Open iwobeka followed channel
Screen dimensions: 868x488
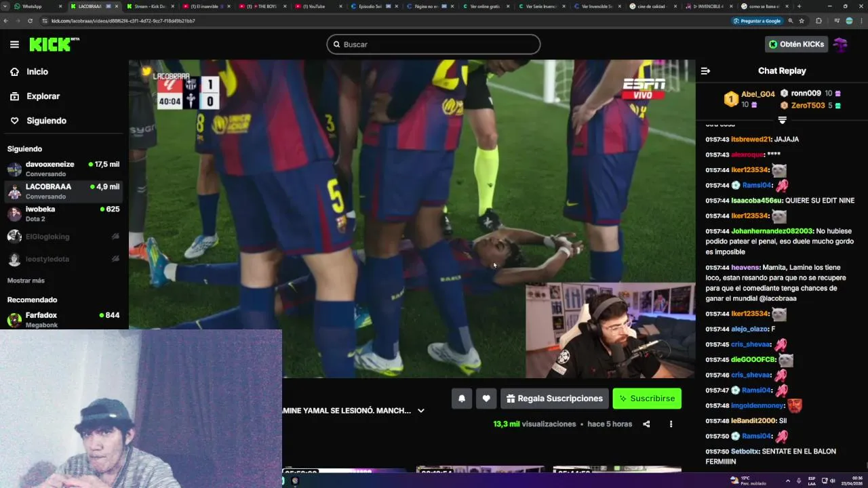coord(64,213)
